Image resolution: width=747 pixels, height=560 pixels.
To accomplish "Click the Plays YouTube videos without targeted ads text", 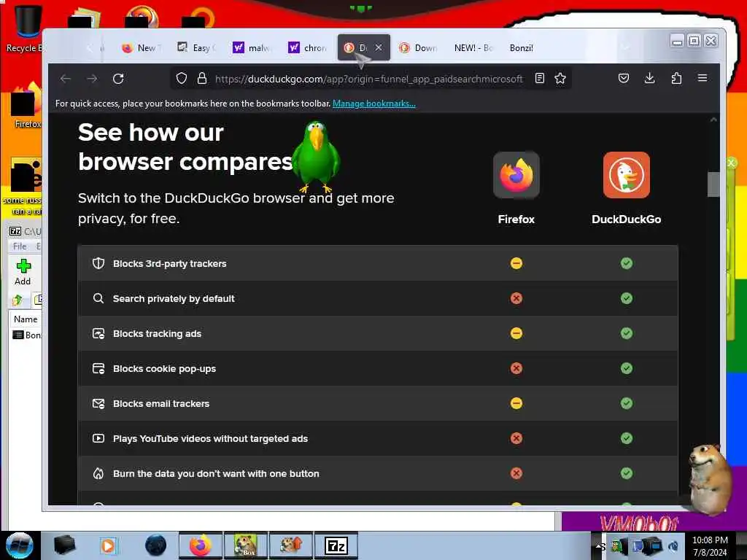I will [210, 438].
